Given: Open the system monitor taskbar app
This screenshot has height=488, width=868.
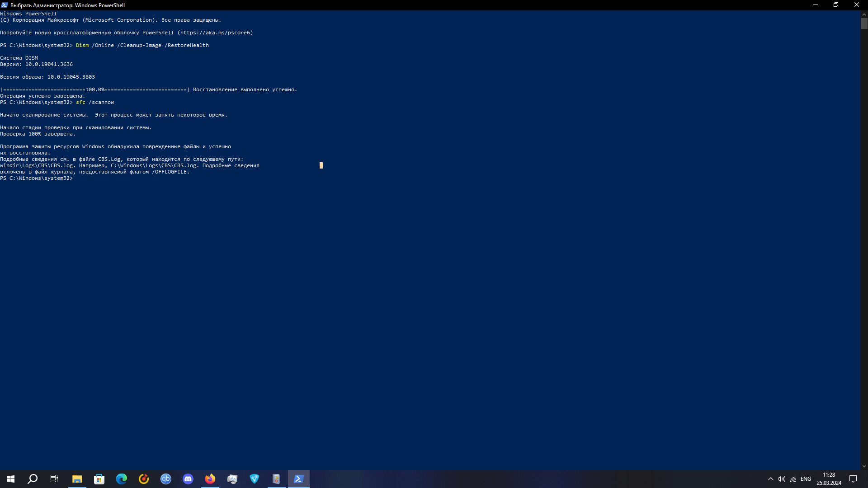Looking at the screenshot, I should (x=232, y=479).
